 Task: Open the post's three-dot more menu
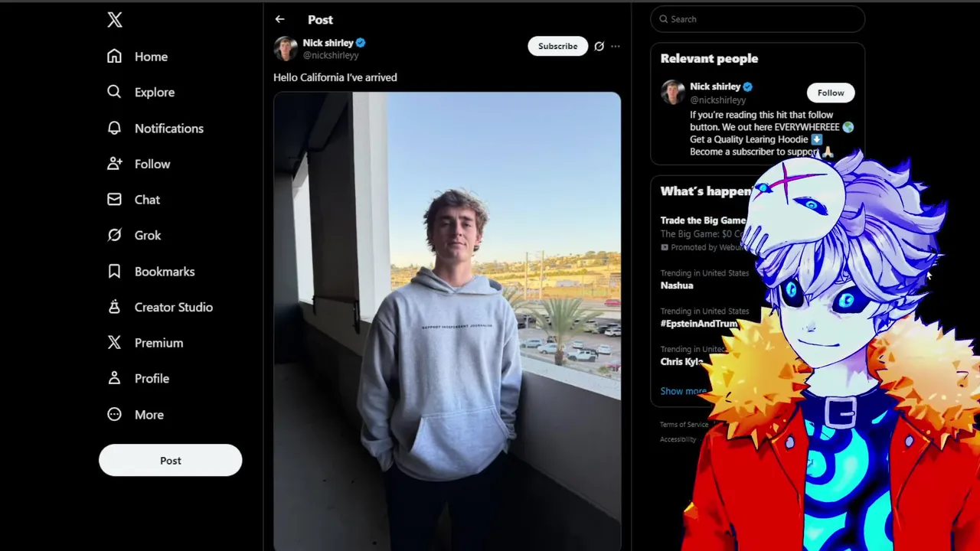[x=615, y=46]
